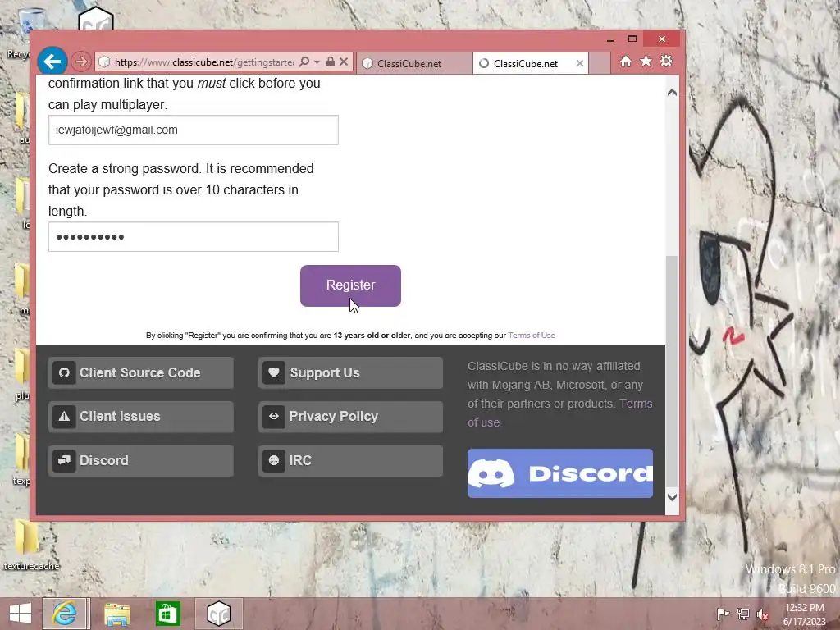840x630 pixels.
Task: Close the active ClassiCube.net tab
Action: coord(580,63)
